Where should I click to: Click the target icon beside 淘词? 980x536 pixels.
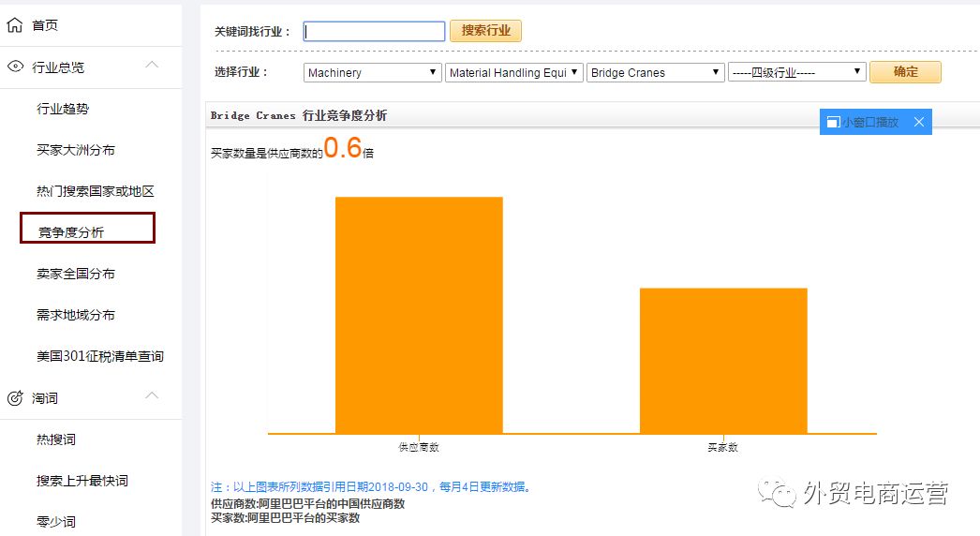click(x=15, y=397)
